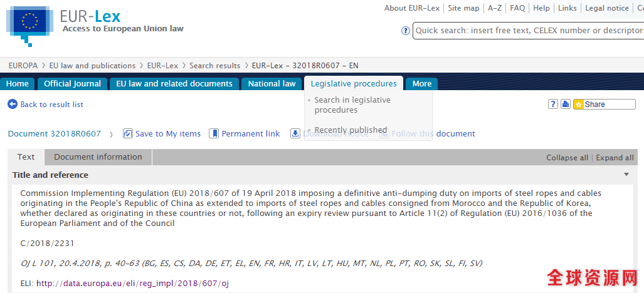
Task: Click the EUR-Lex breadcrumb
Action: (162, 66)
